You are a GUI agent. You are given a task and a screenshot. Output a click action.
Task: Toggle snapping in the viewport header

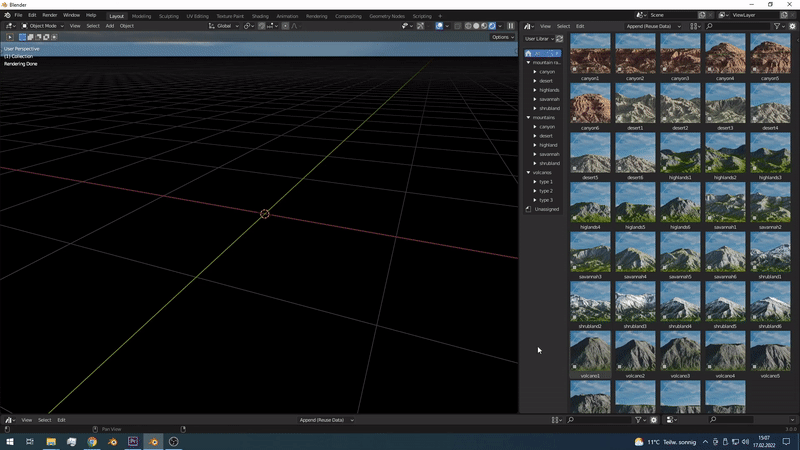click(261, 26)
